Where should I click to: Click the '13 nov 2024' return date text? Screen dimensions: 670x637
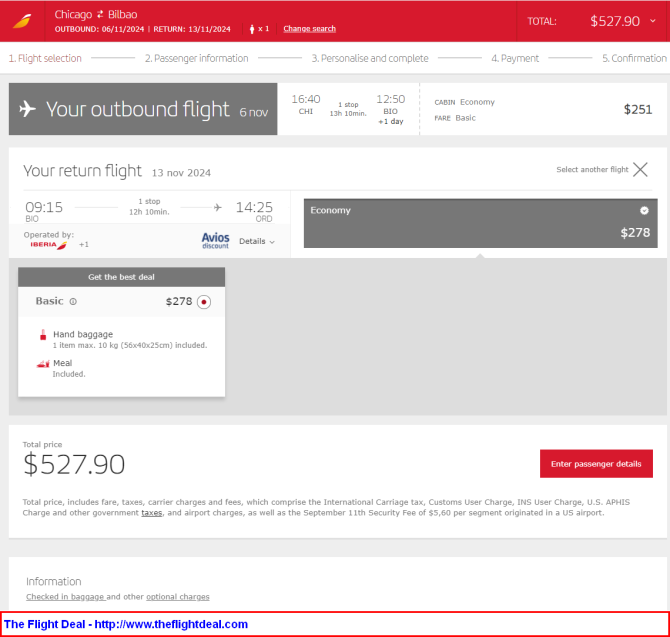point(181,173)
